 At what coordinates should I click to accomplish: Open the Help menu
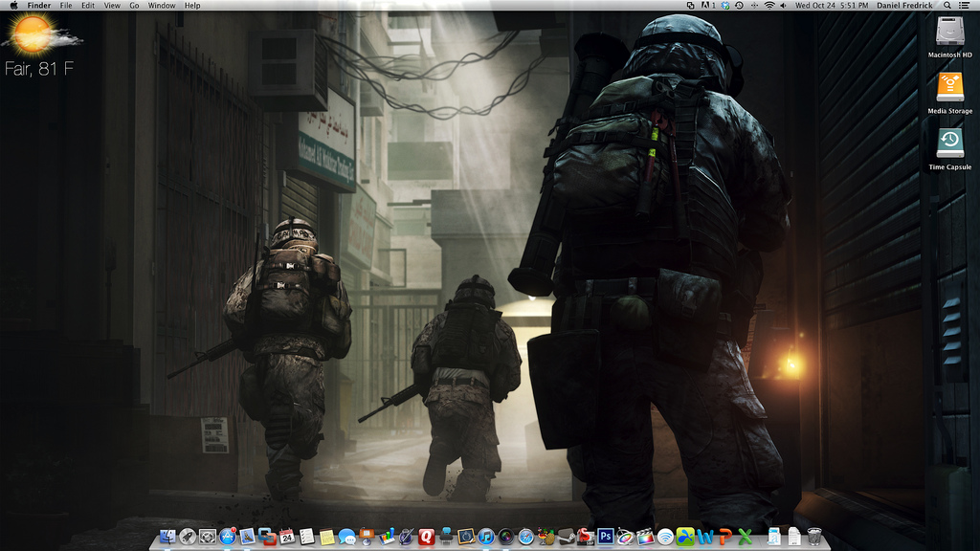192,5
